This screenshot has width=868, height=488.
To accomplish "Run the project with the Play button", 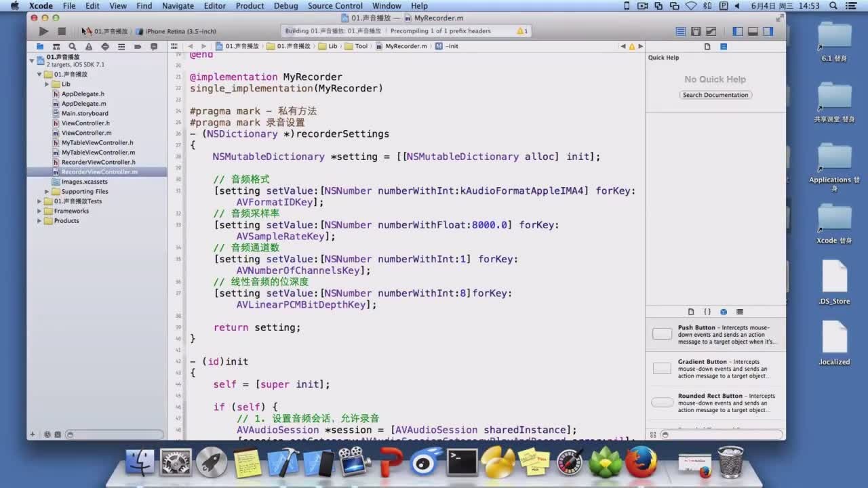I will [43, 31].
